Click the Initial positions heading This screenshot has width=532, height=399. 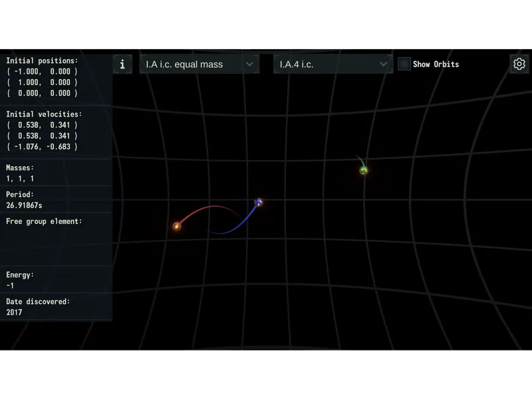(x=42, y=61)
